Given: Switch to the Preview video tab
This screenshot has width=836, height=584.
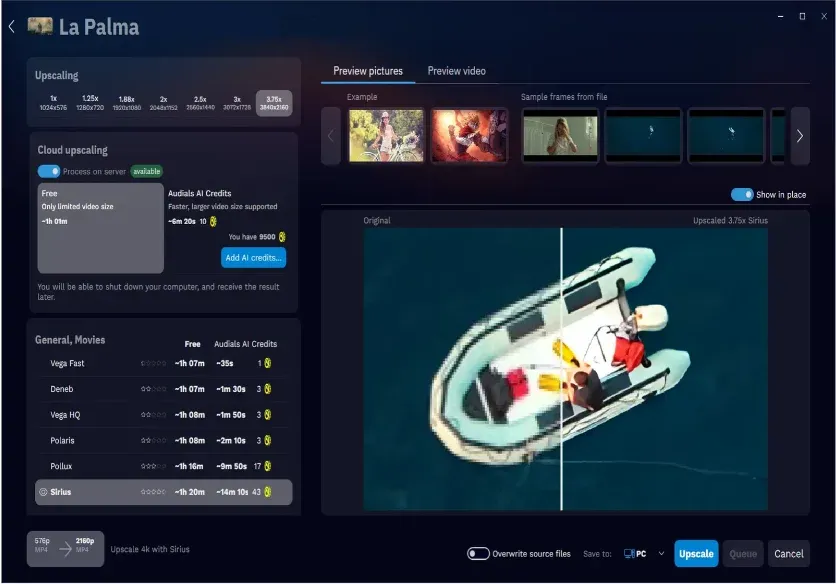Looking at the screenshot, I should click(x=456, y=71).
